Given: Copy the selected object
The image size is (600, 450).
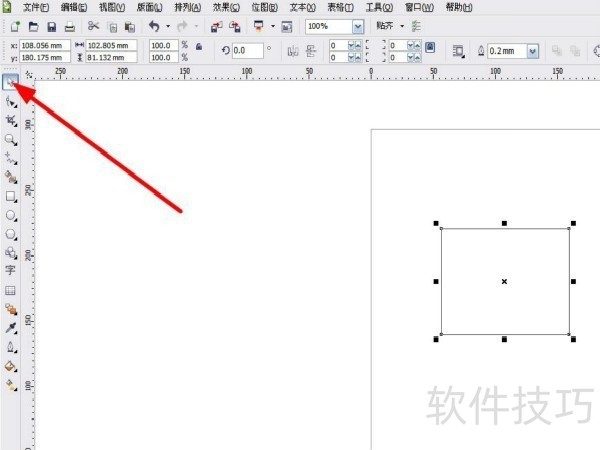Looking at the screenshot, I should click(112, 27).
